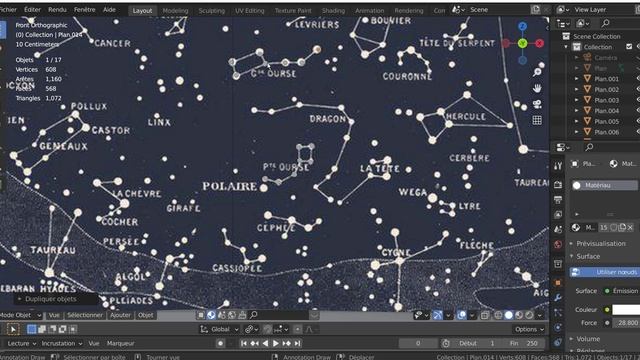Click the green Y axis gizmo ball
The image size is (640, 360).
522,43
